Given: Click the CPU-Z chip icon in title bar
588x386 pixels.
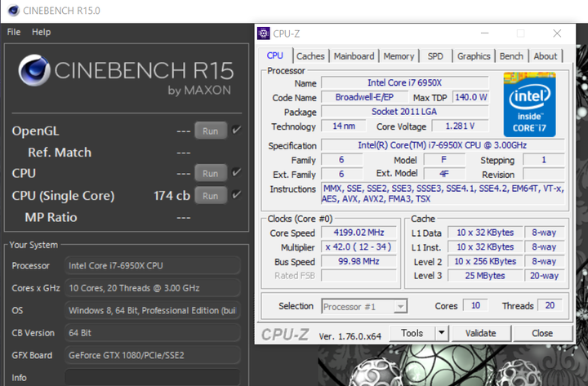Looking at the screenshot, I should click(263, 33).
